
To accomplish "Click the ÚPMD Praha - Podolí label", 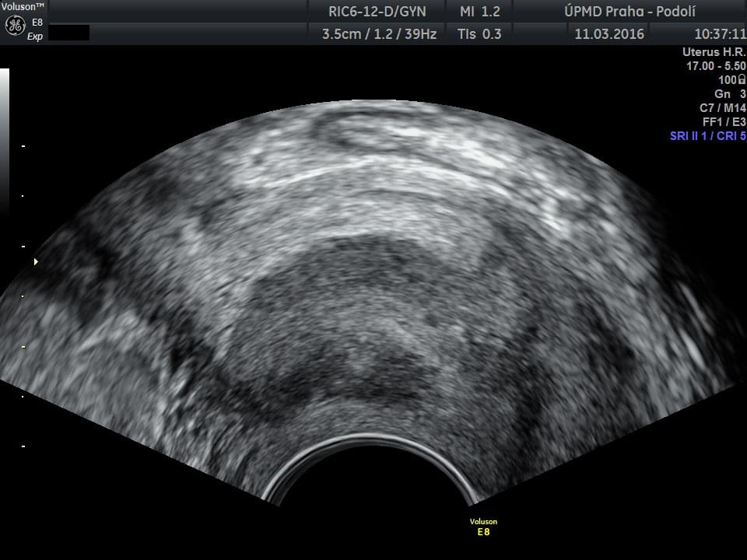I will [630, 12].
